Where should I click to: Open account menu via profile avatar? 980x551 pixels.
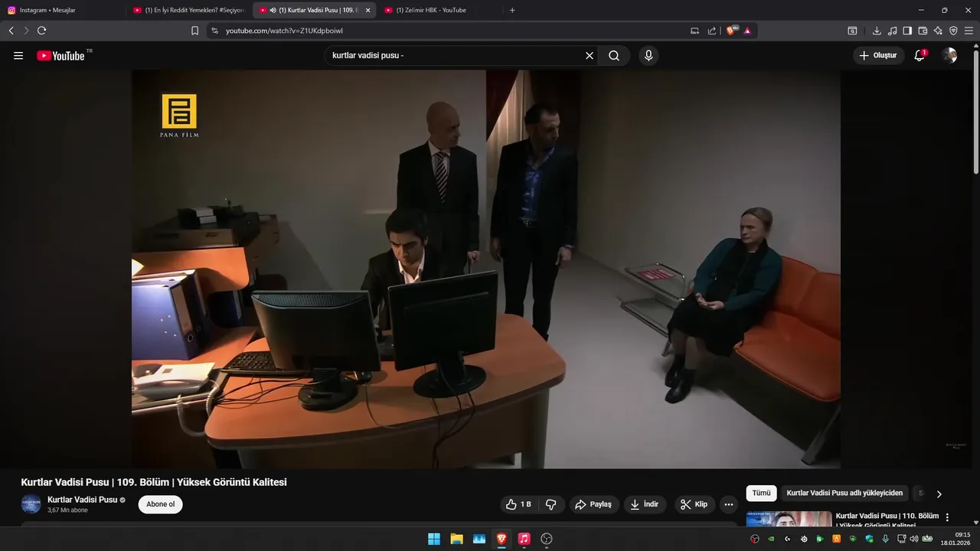tap(949, 56)
